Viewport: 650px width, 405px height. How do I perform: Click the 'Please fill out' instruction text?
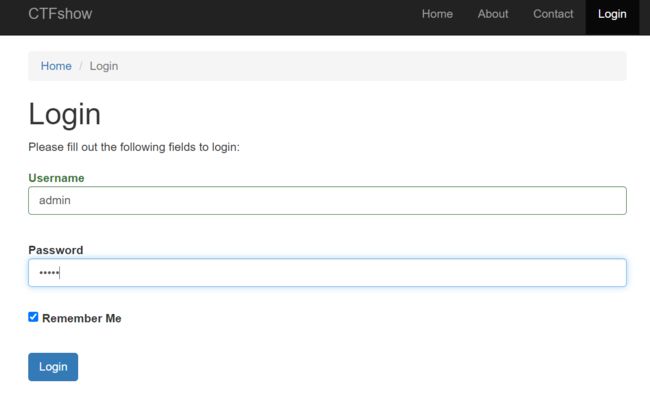pyautogui.click(x=134, y=147)
